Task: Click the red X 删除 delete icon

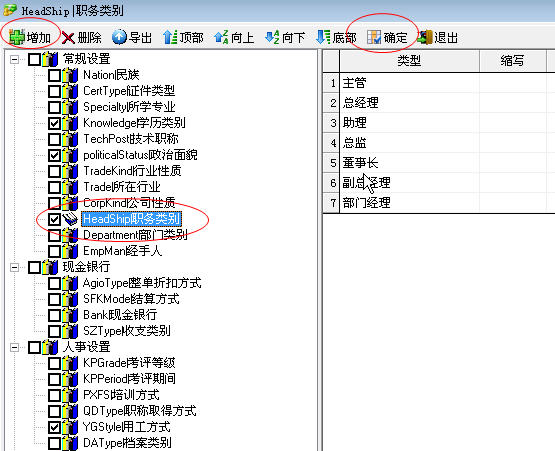Action: pyautogui.click(x=68, y=38)
